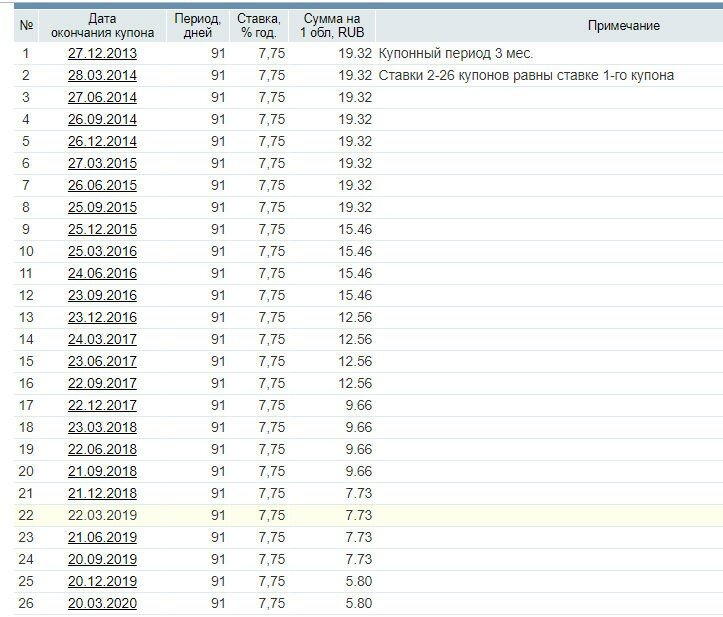Click the 24.06.2016 date link
The width and height of the screenshot is (723, 617).
pyautogui.click(x=102, y=273)
